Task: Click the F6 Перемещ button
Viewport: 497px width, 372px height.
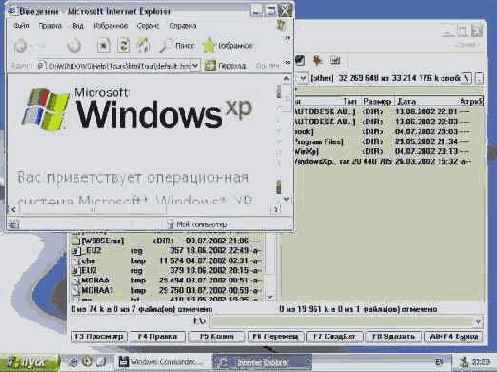Action: (x=275, y=337)
